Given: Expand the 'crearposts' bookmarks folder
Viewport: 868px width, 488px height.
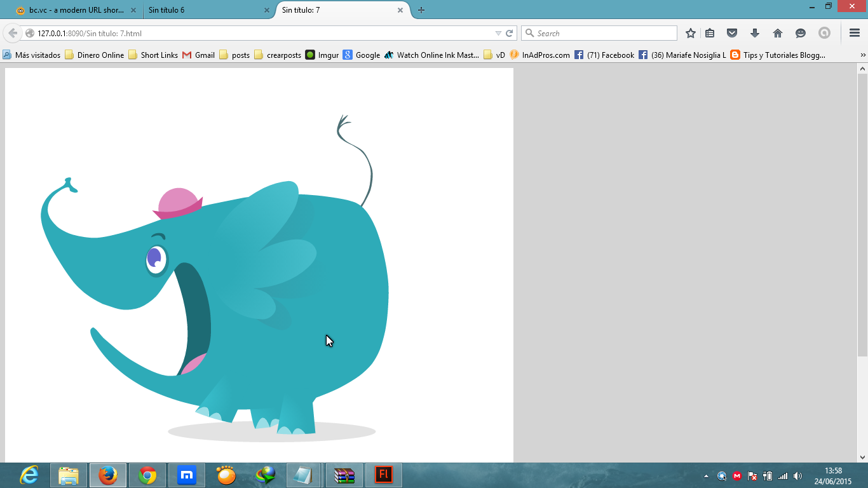Looking at the screenshot, I should [278, 55].
